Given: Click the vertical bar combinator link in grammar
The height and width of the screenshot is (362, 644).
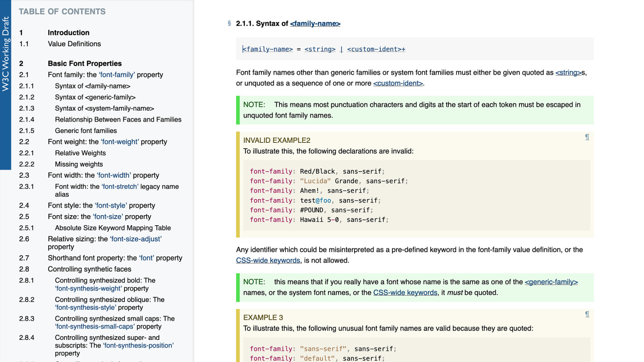Looking at the screenshot, I should tap(341, 49).
